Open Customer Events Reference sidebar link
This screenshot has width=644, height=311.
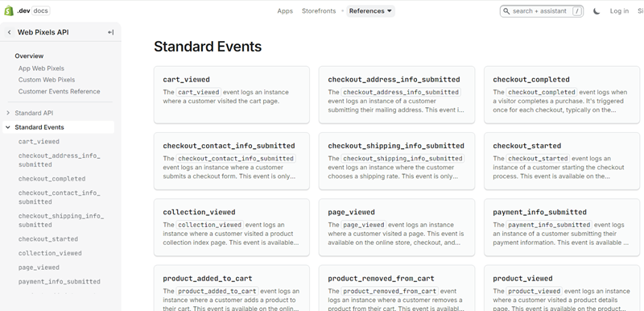[x=59, y=91]
